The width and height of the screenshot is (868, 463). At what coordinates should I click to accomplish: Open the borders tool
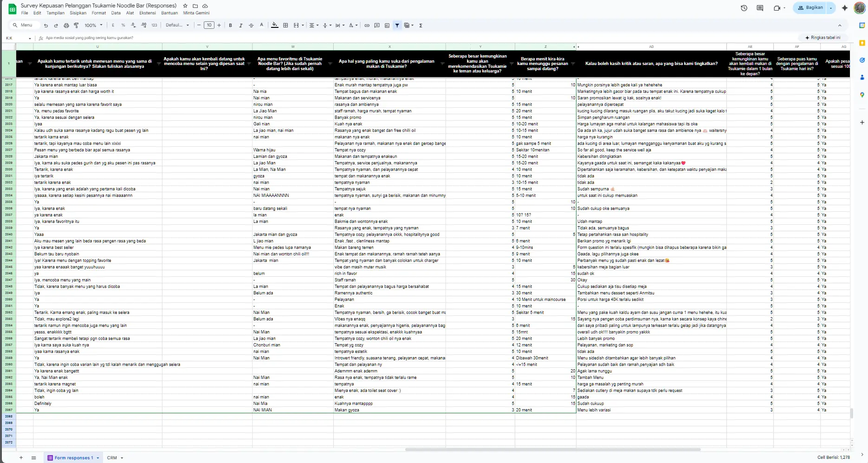[285, 26]
